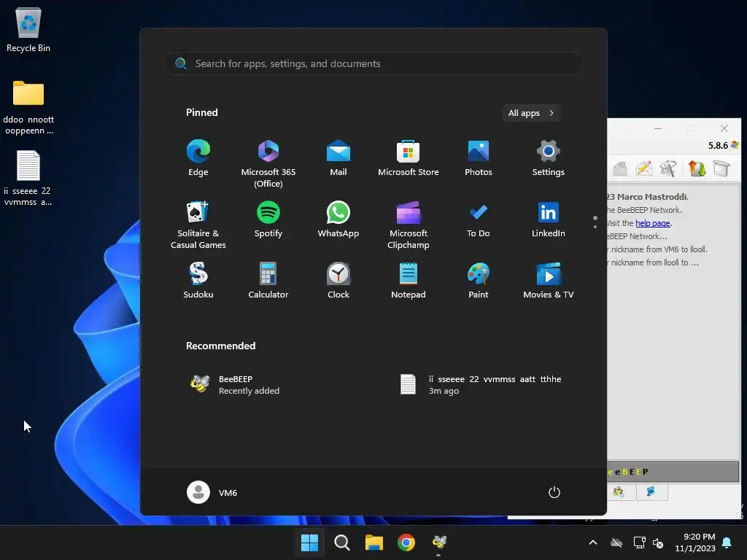Focus the Start menu search box
747x560 pixels.
click(373, 64)
